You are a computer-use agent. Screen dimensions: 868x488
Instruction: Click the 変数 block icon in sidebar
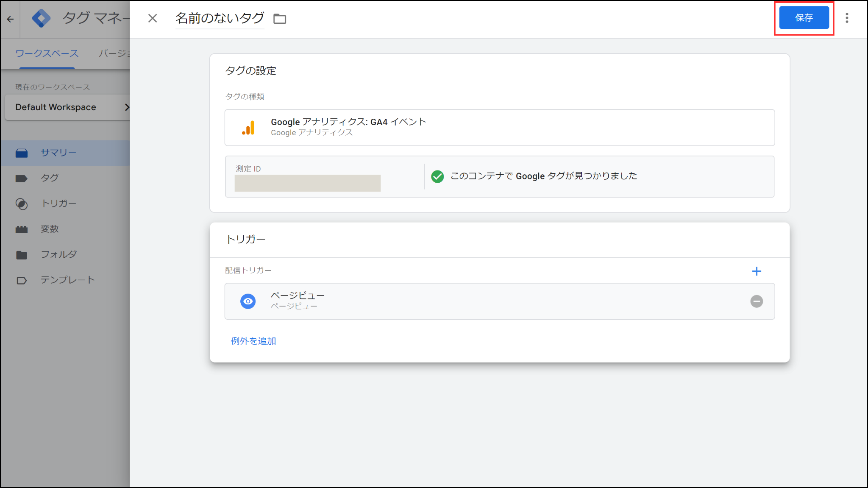(x=22, y=229)
